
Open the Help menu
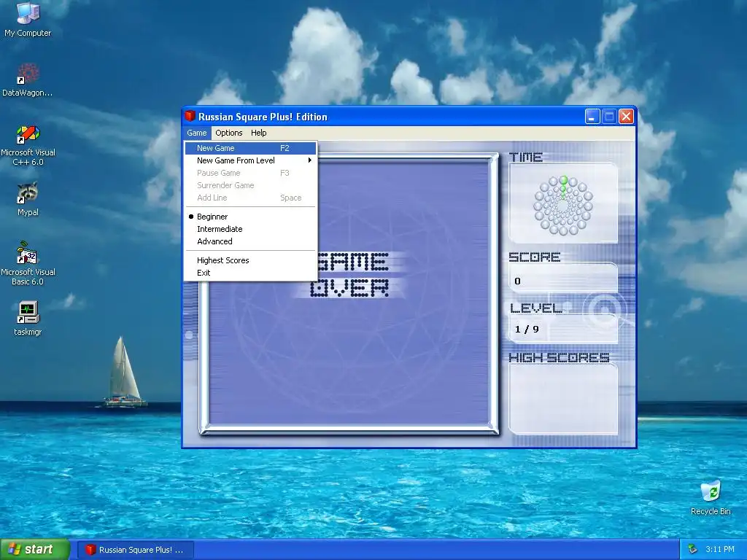coord(259,133)
